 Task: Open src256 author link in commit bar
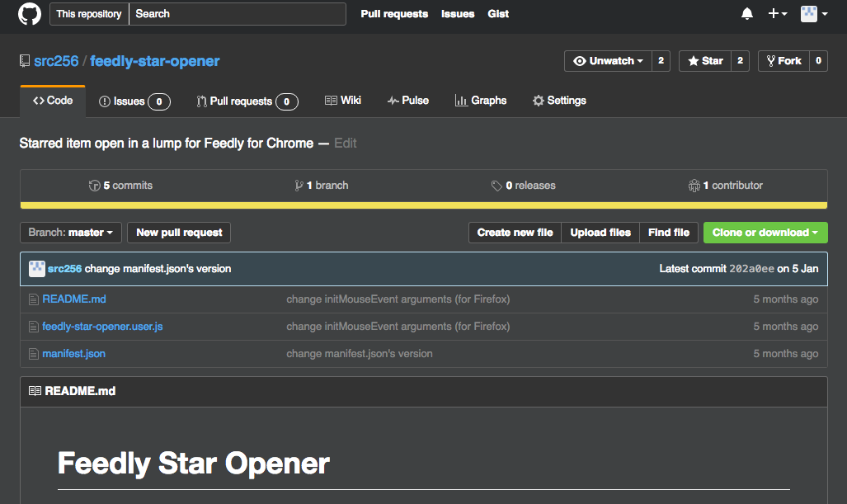tap(64, 268)
